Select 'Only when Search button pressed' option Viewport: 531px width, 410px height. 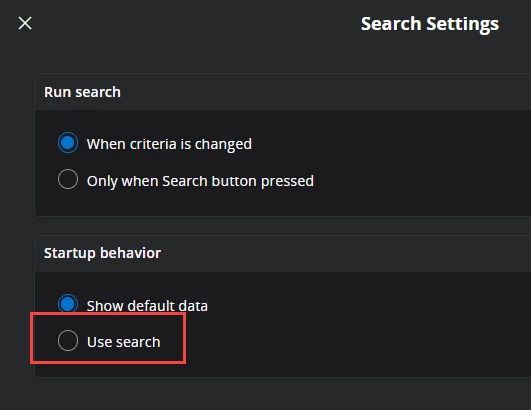click(68, 179)
